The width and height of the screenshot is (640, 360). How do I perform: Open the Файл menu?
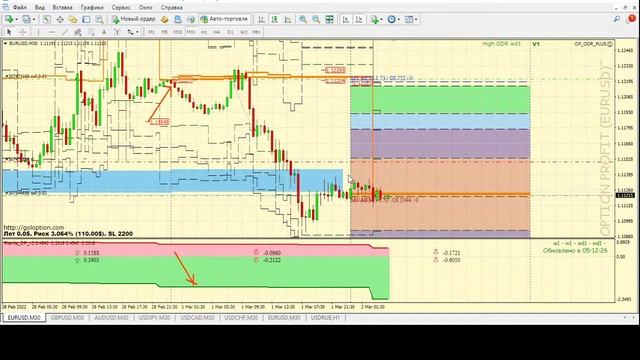click(x=20, y=7)
